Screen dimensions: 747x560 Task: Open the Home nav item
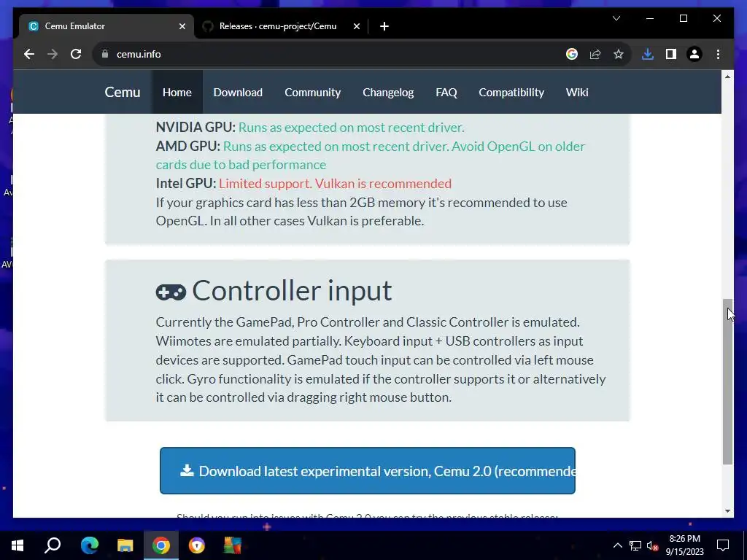coord(177,93)
